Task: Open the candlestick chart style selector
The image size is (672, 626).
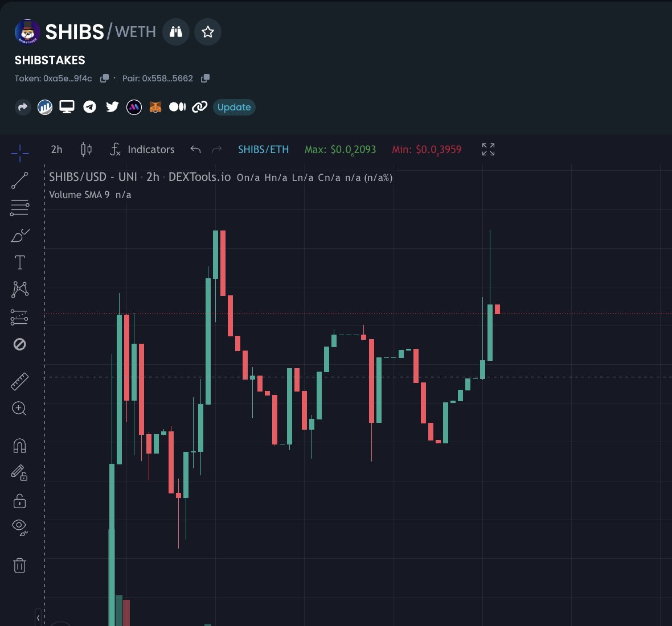Action: point(86,150)
